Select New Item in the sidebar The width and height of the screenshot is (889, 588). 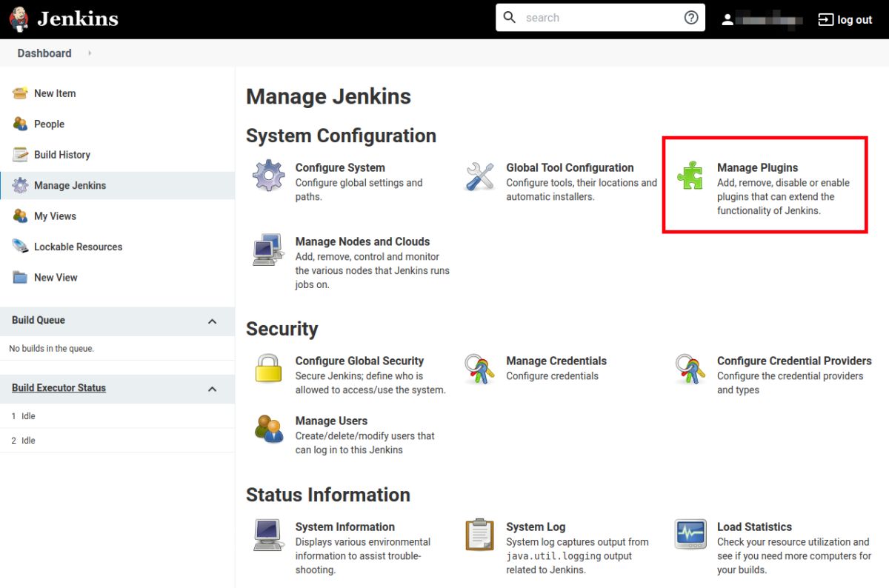click(55, 93)
